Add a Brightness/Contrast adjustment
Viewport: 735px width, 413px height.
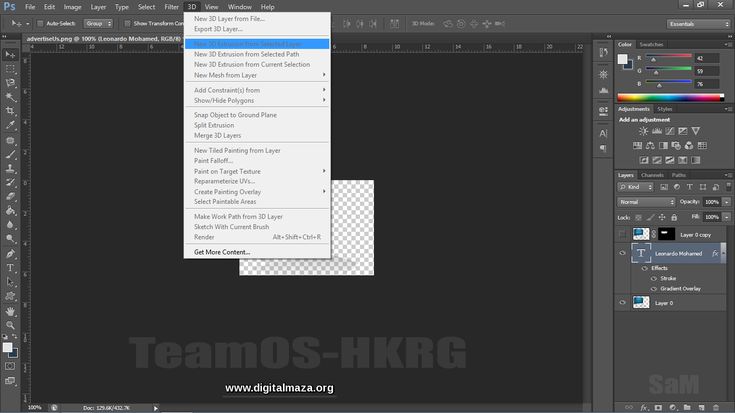pos(644,131)
